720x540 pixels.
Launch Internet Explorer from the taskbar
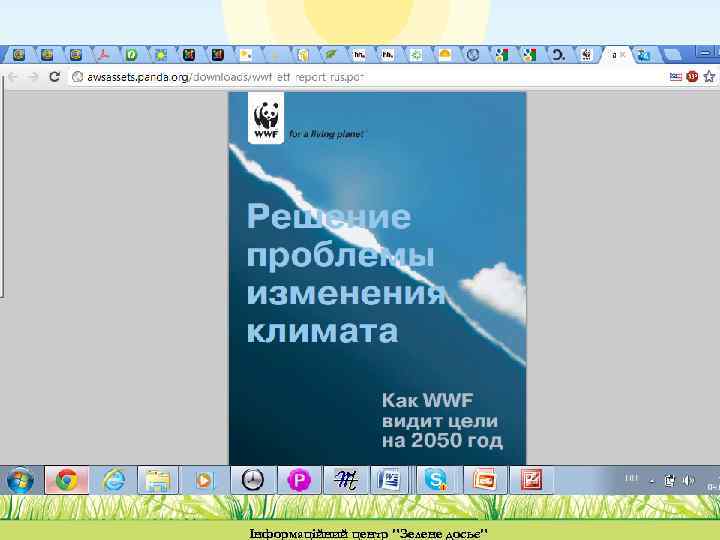click(114, 480)
